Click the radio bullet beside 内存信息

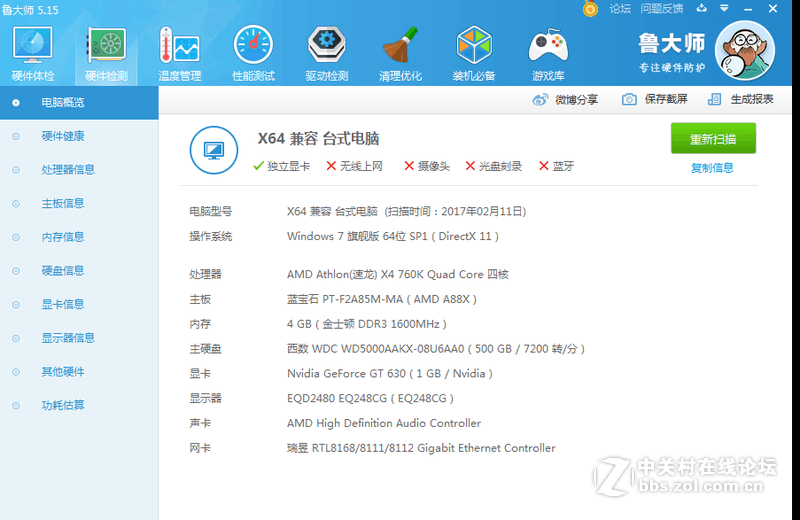16,237
